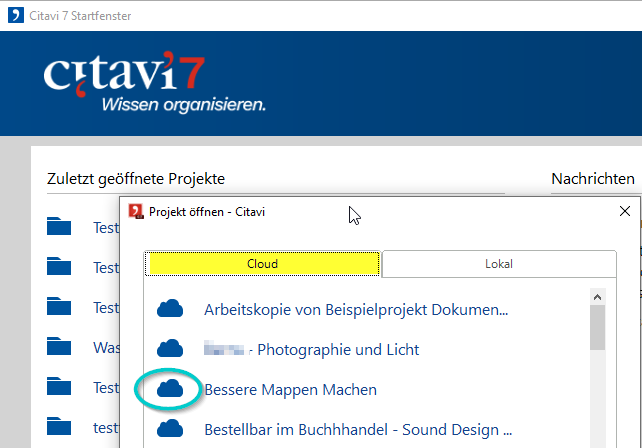Open the lowercase test recent project
Screen dimensions: 642x448
(106, 428)
